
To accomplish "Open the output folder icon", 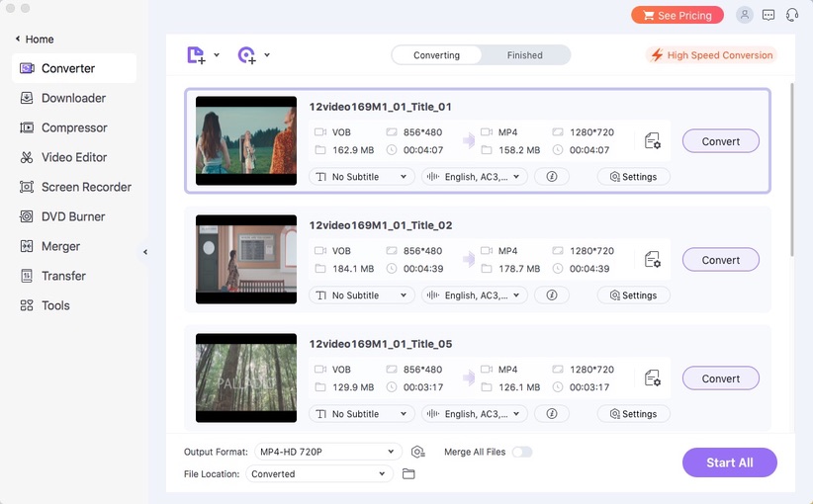I will [x=408, y=474].
